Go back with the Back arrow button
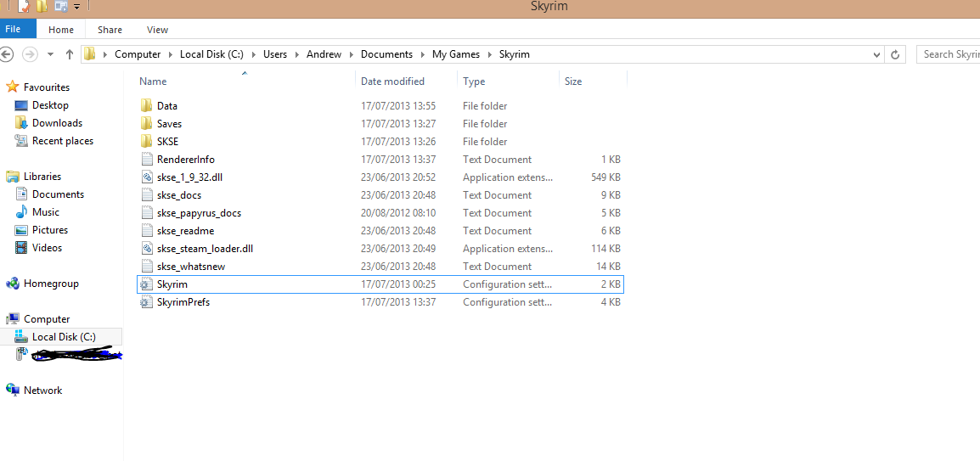Viewport: 980px width, 461px height. pos(6,54)
